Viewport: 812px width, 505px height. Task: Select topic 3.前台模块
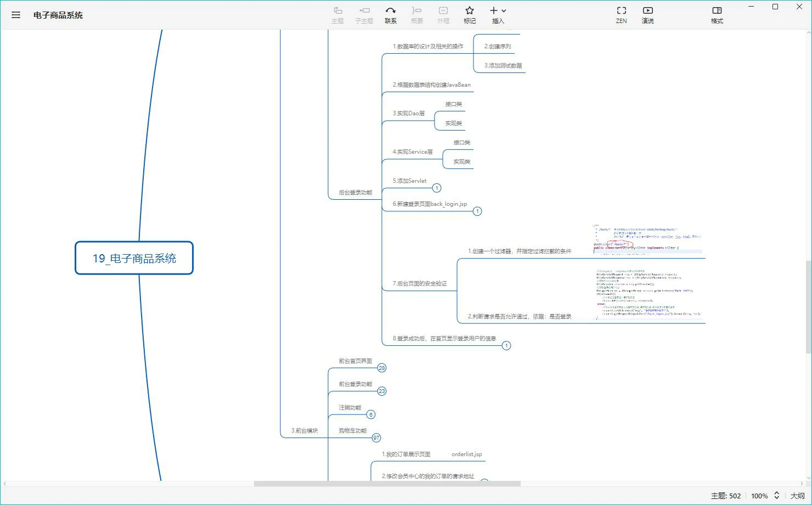304,431
